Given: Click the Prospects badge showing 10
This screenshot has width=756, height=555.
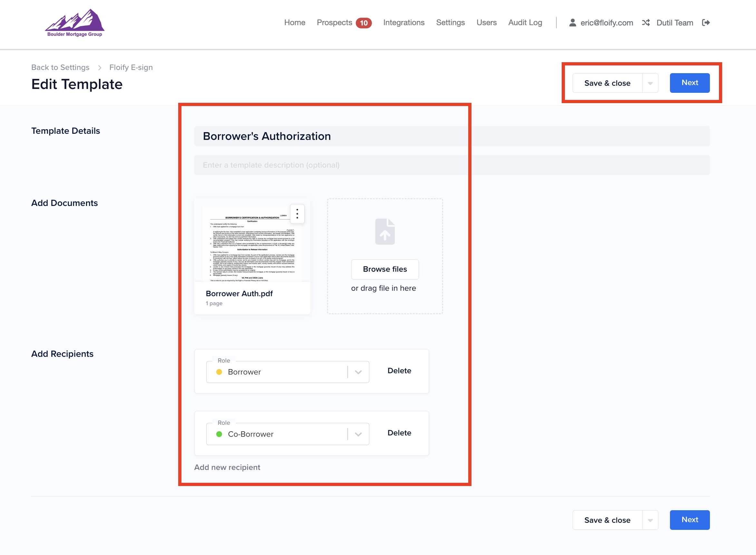Looking at the screenshot, I should coord(363,23).
